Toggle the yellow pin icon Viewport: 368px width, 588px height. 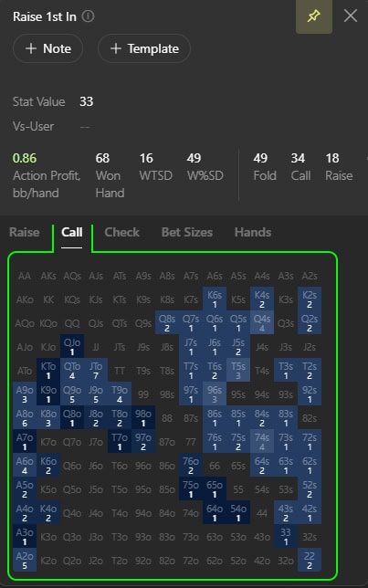click(x=313, y=16)
